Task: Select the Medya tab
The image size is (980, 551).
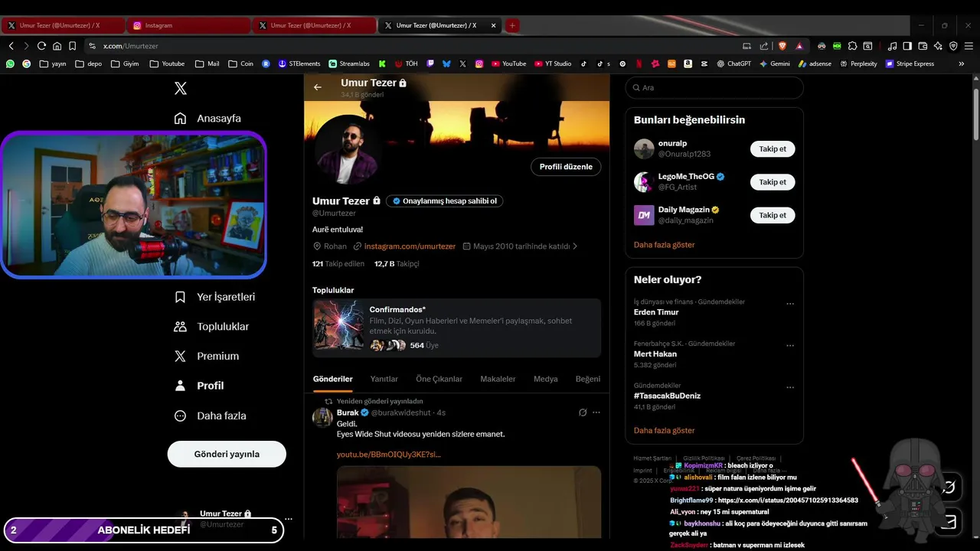Action: [x=546, y=379]
